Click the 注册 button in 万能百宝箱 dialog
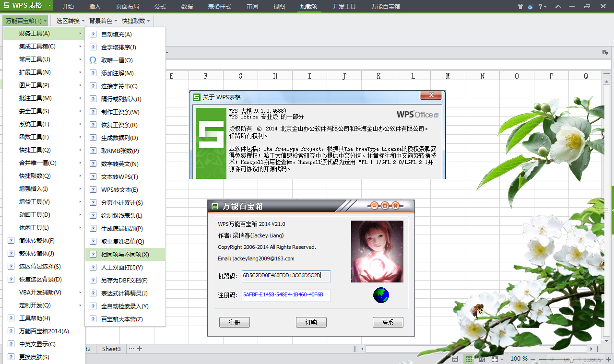Viewport: 614px width, 364px height. pyautogui.click(x=235, y=322)
